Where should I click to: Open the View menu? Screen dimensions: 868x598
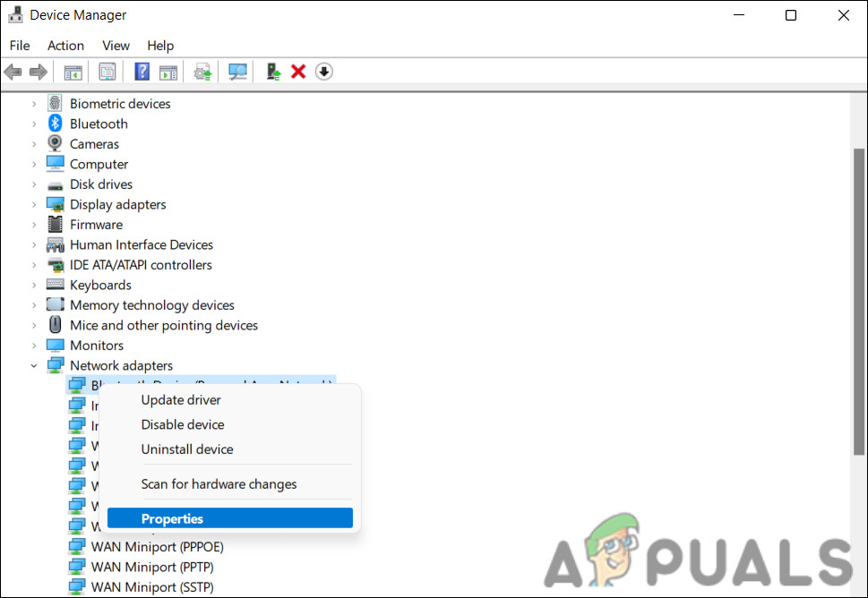[116, 46]
